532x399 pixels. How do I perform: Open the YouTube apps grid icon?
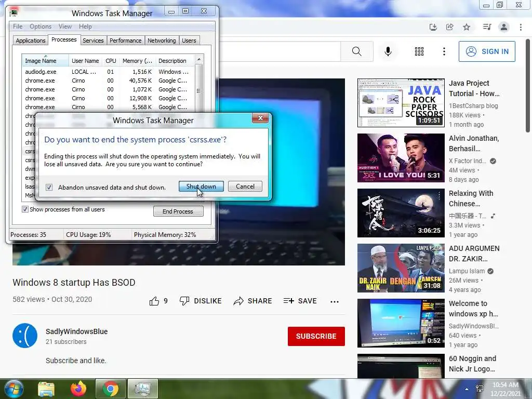[x=419, y=51]
